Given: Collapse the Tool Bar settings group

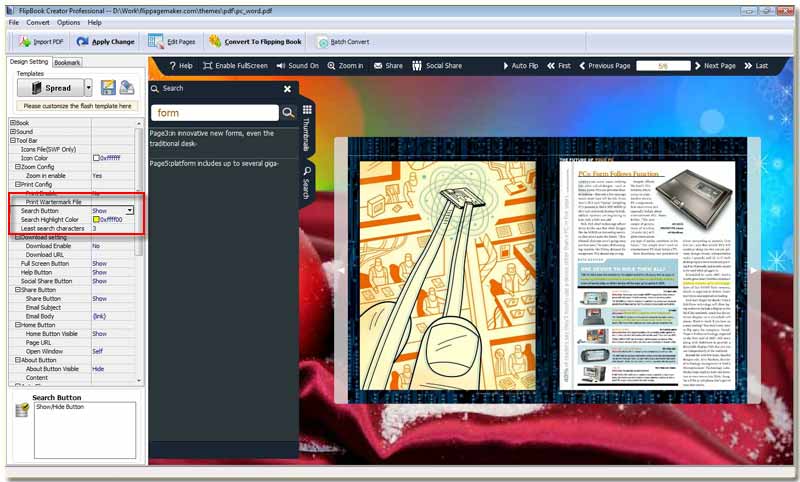Looking at the screenshot, I should point(13,140).
